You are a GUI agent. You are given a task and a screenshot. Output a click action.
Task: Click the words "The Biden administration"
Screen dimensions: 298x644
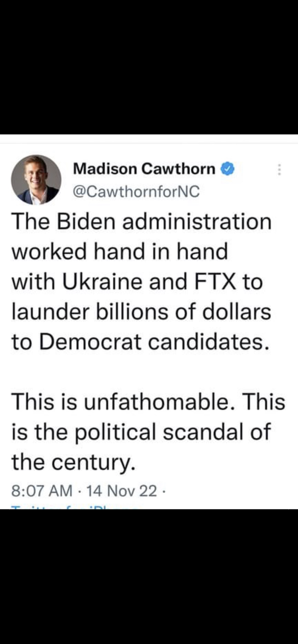coord(140,222)
